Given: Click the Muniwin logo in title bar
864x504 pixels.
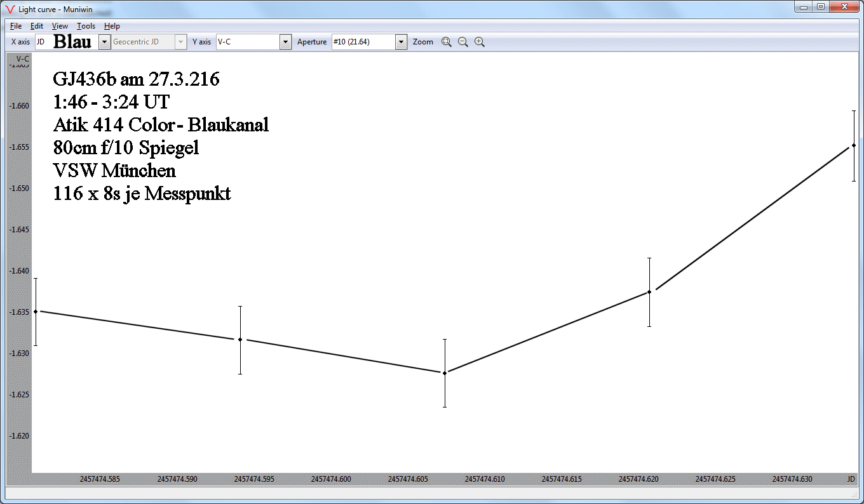Looking at the screenshot, I should (10, 9).
